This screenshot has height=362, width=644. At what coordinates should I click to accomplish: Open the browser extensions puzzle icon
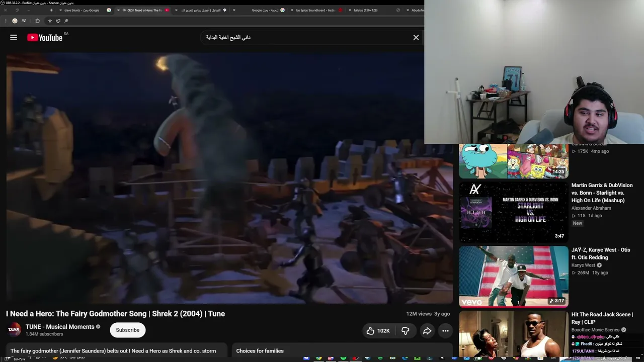coord(37,21)
